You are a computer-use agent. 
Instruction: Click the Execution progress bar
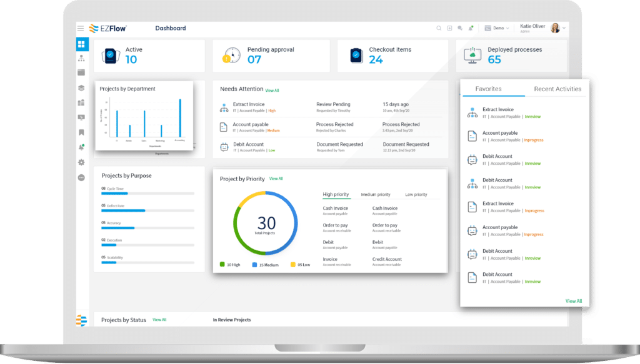pos(147,245)
